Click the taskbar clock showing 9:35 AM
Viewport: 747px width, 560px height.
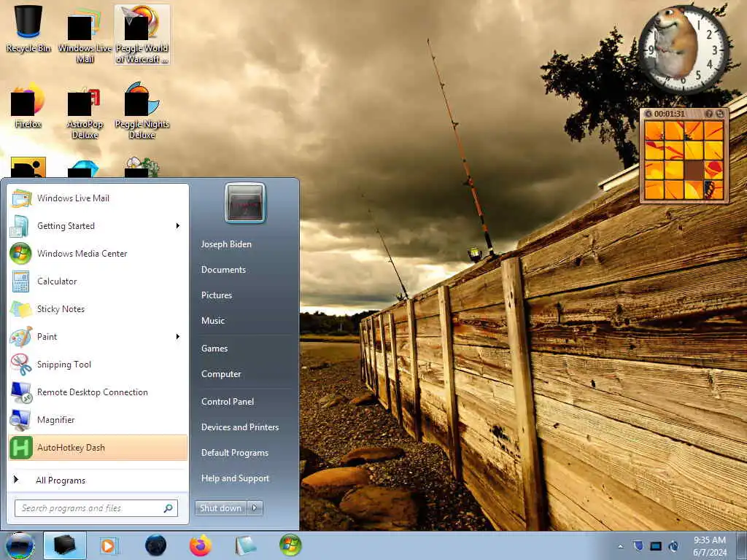[x=710, y=546]
